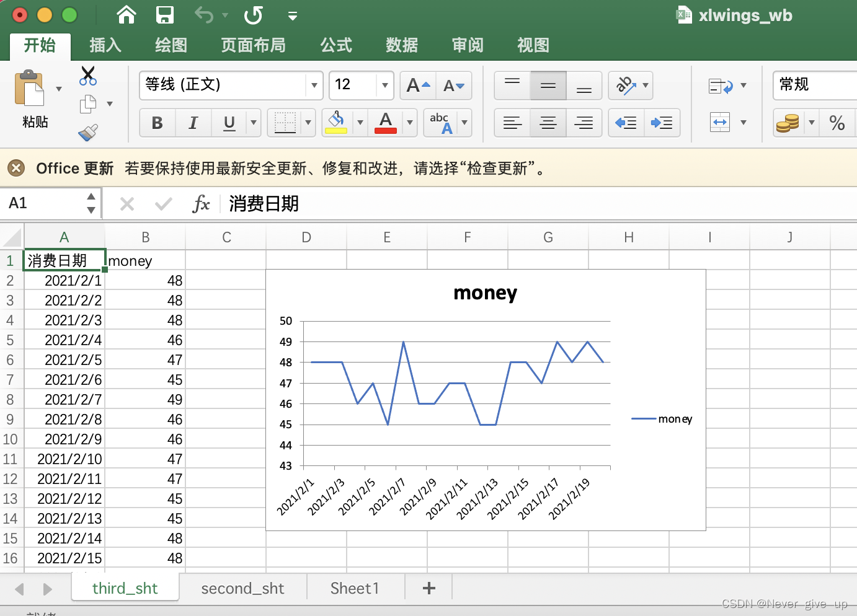Toggle bold formatting
This screenshot has height=616, width=857.
pyautogui.click(x=158, y=123)
